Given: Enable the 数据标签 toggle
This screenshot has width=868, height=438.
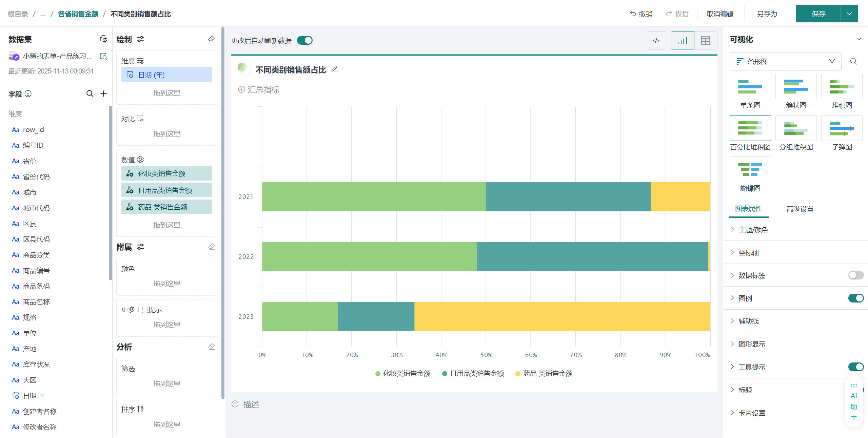Looking at the screenshot, I should 855,275.
